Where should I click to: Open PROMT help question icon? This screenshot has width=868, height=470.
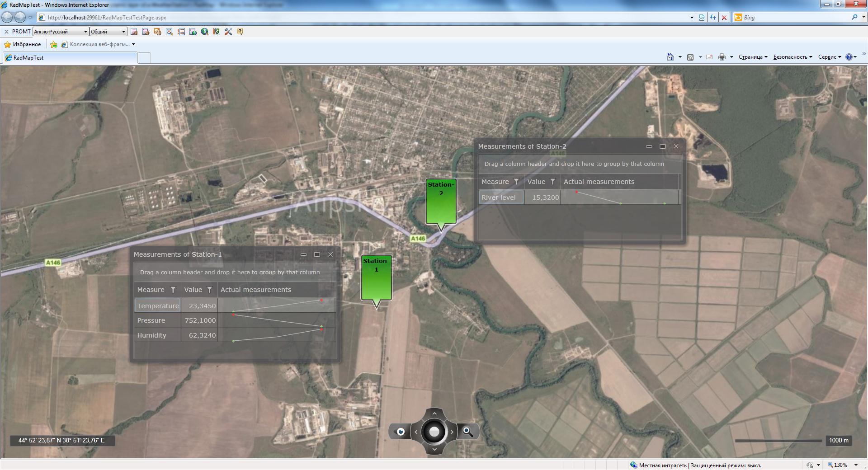240,32
